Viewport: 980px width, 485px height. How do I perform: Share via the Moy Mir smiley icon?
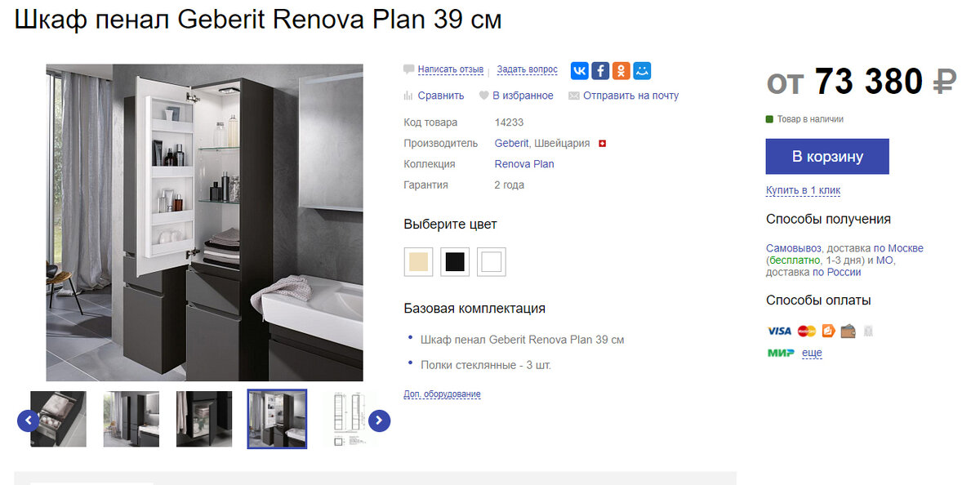click(x=643, y=71)
